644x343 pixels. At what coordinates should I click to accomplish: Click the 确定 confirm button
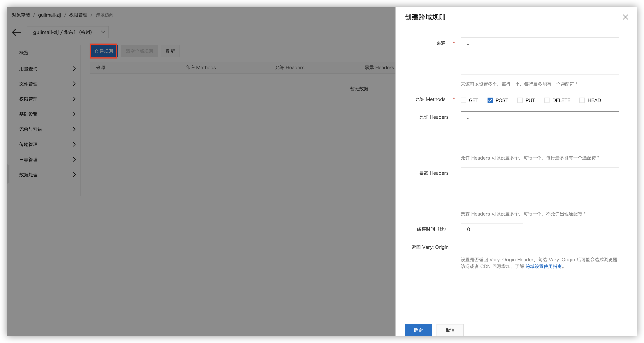click(x=418, y=330)
